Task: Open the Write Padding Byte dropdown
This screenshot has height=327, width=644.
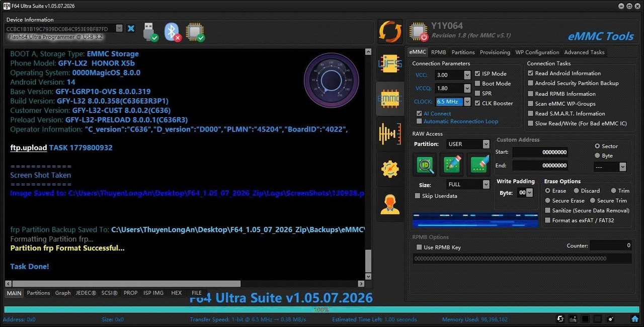Action: pos(529,192)
